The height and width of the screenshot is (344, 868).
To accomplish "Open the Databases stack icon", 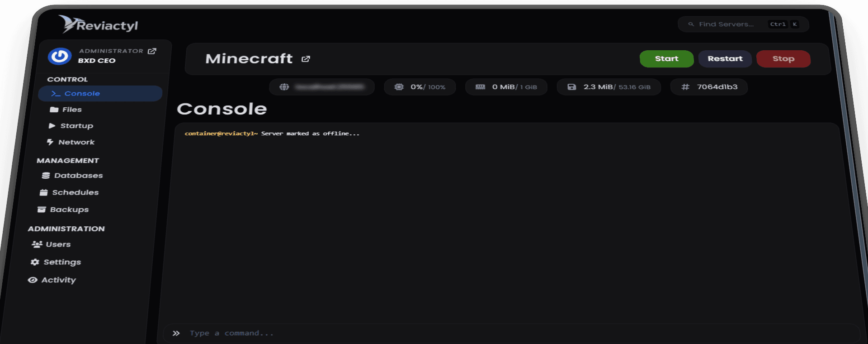I will point(46,176).
